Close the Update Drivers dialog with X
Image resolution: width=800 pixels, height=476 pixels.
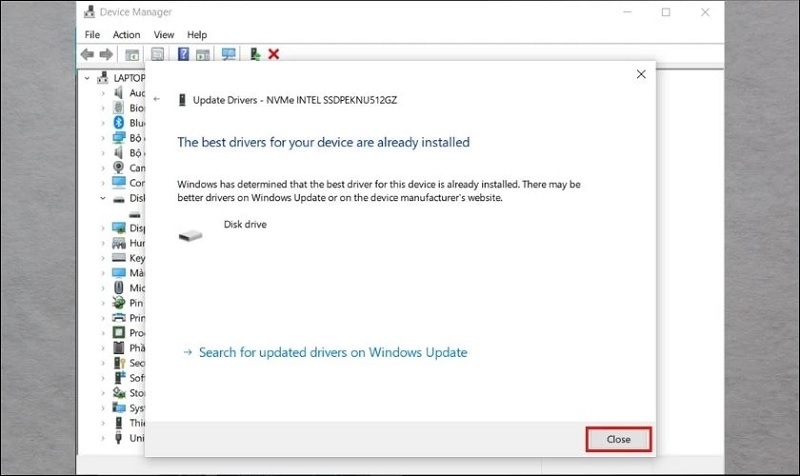click(x=640, y=74)
